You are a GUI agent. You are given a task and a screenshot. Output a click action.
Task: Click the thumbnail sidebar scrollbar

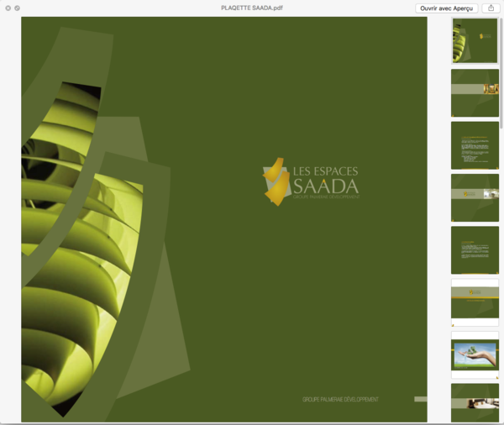tap(501, 73)
